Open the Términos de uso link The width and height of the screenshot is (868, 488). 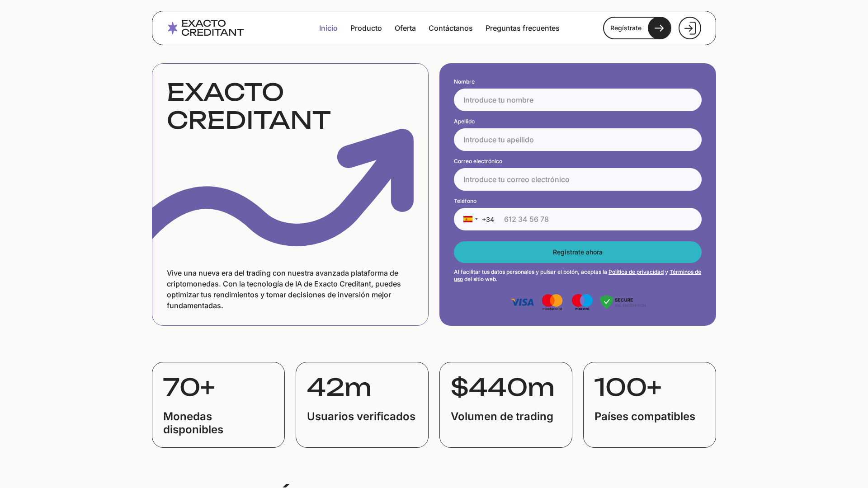[684, 272]
